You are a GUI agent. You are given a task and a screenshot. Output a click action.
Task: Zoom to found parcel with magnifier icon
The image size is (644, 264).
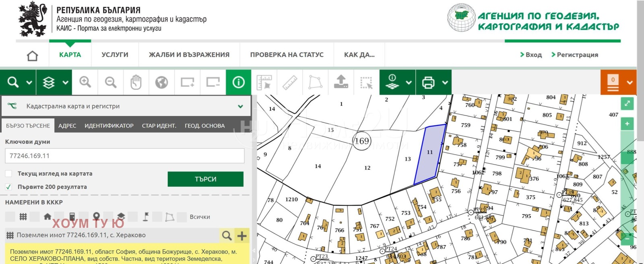[x=227, y=235]
